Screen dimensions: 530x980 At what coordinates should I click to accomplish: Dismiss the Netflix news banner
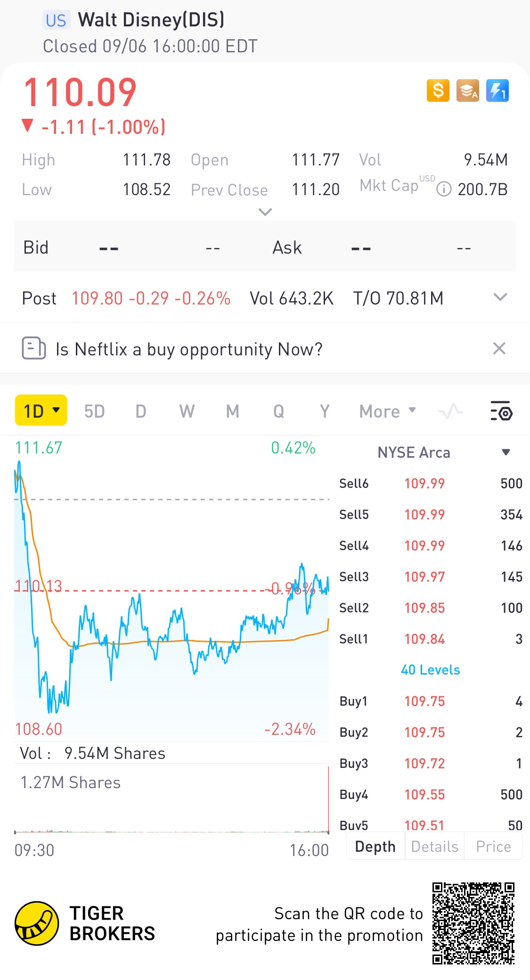pyautogui.click(x=499, y=349)
